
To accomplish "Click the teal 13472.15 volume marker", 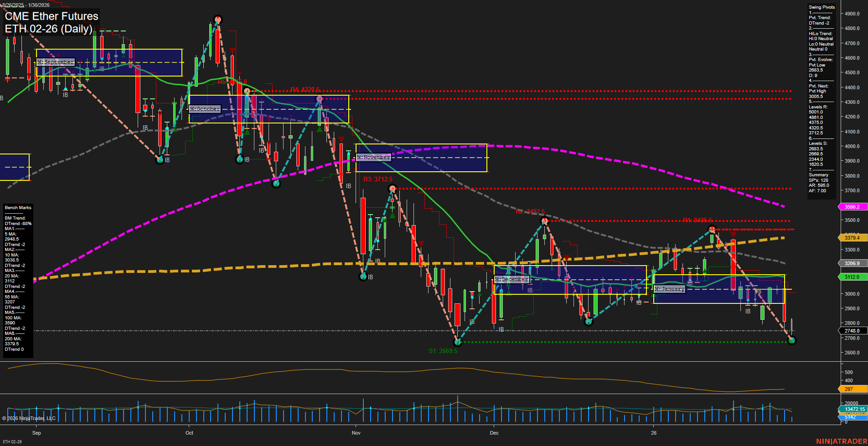I will point(854,409).
